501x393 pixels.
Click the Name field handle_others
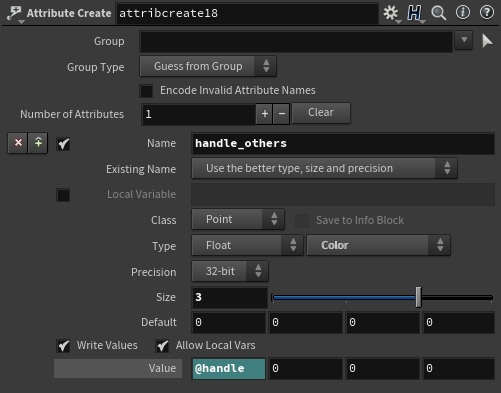point(343,144)
